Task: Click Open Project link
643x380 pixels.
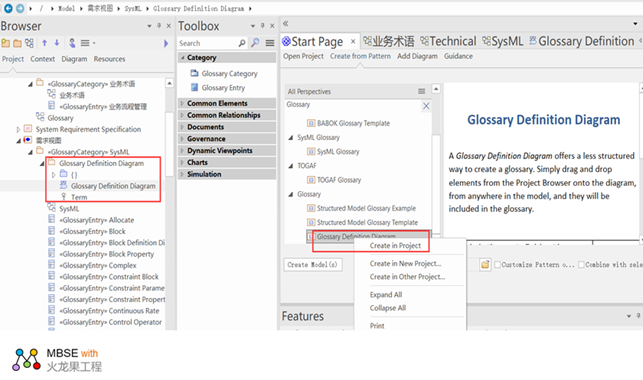Action: pyautogui.click(x=303, y=56)
